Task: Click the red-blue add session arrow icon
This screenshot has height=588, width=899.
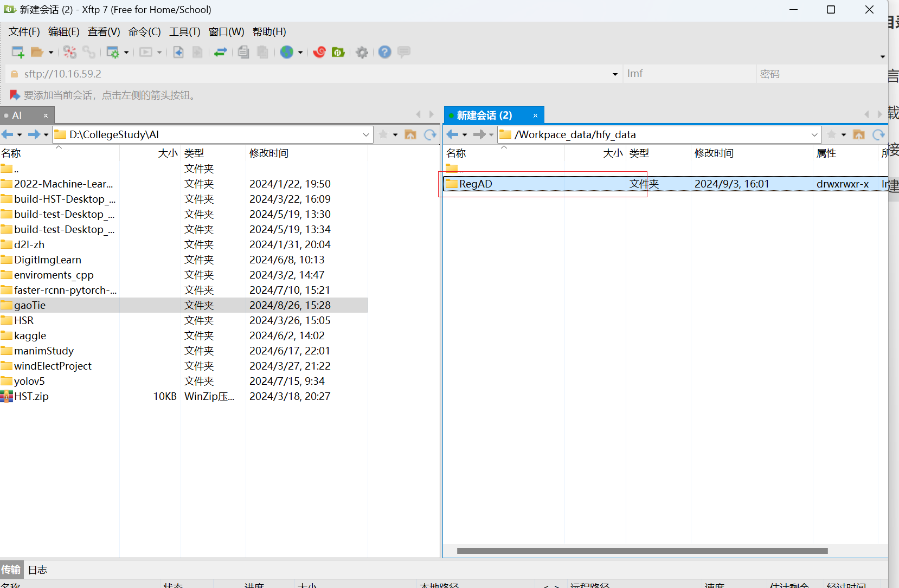Action: pos(15,95)
